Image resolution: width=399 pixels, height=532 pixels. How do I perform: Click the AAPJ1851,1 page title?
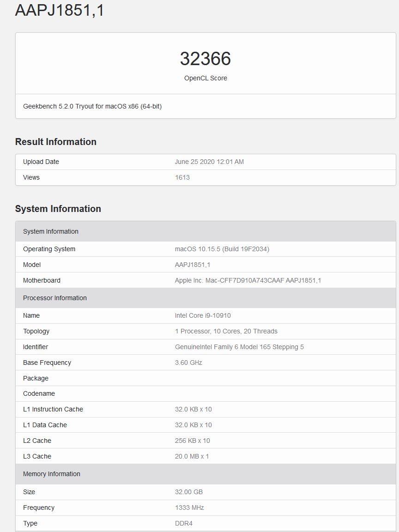tap(60, 10)
